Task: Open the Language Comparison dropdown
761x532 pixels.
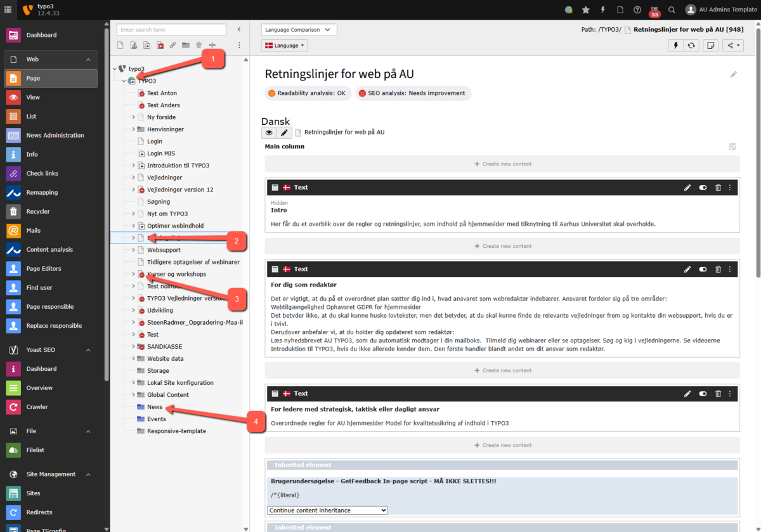Action: (x=299, y=30)
